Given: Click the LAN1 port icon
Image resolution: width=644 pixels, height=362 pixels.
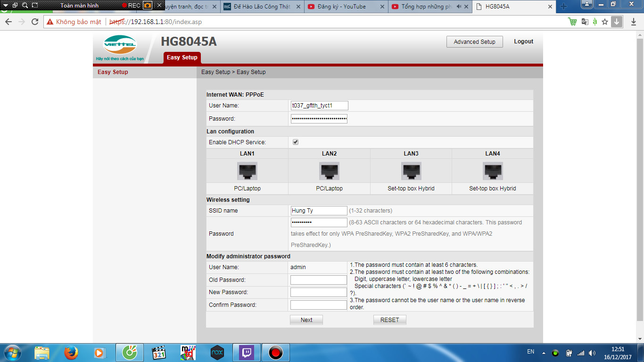Looking at the screenshot, I should click(247, 171).
